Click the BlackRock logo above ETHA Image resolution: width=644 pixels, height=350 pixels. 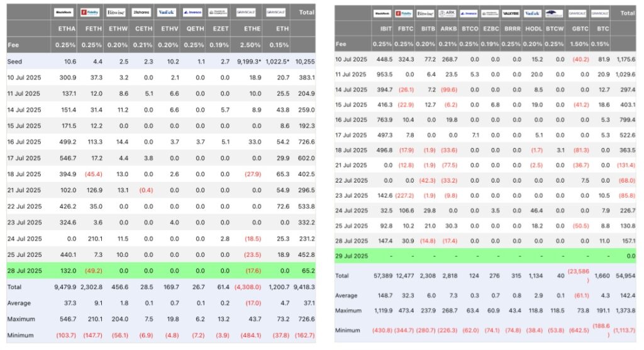coord(64,13)
